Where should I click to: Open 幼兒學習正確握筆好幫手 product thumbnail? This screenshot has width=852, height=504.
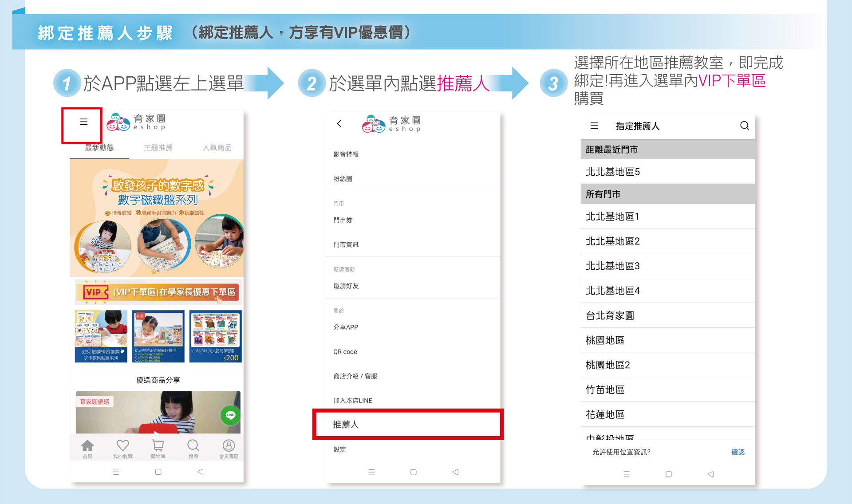click(x=158, y=336)
